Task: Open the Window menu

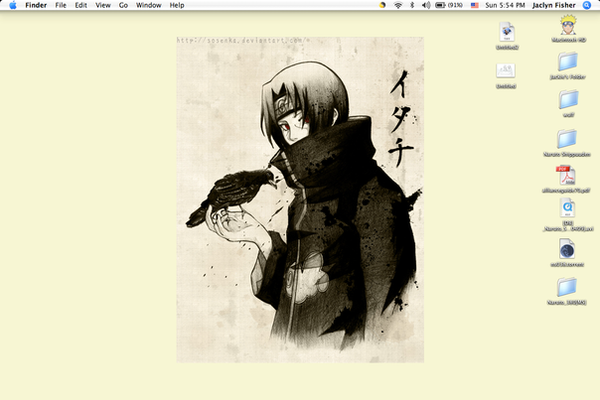Action: pos(148,5)
